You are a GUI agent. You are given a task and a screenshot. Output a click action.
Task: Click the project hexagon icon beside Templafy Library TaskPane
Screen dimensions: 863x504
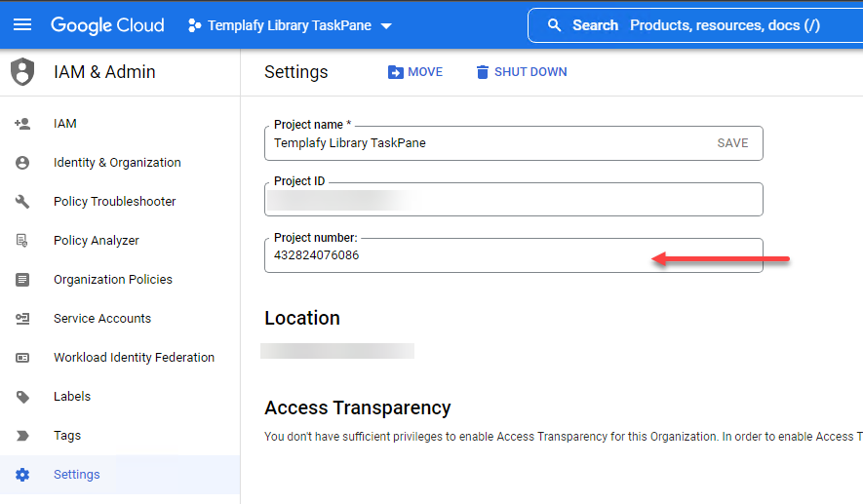point(194,25)
